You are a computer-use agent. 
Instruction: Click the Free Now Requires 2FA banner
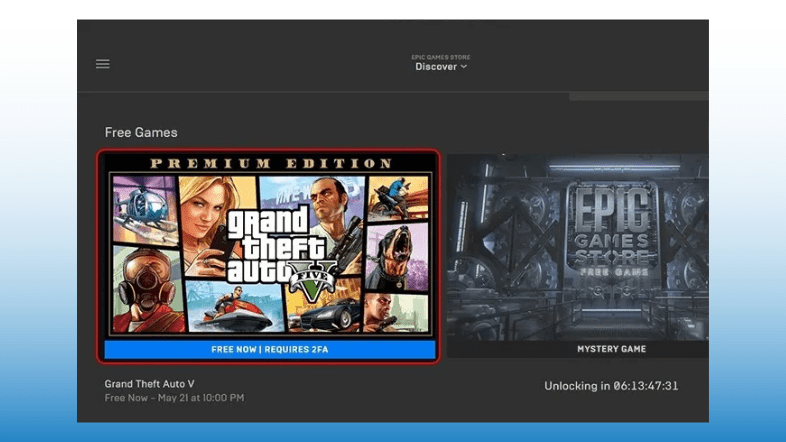pyautogui.click(x=268, y=350)
